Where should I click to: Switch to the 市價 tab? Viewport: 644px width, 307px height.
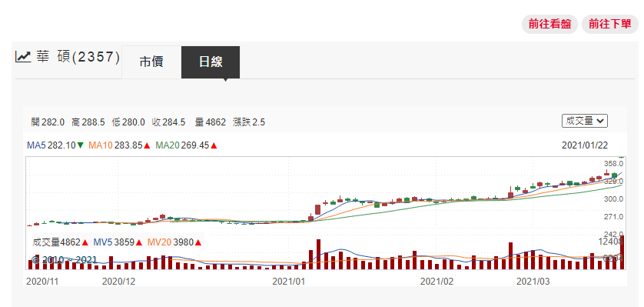pyautogui.click(x=151, y=62)
